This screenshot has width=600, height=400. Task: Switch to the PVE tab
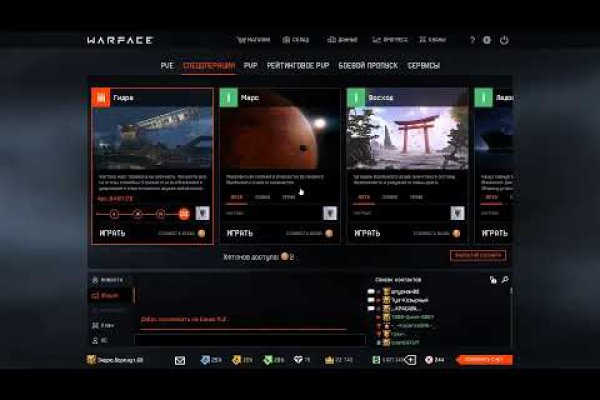point(167,66)
